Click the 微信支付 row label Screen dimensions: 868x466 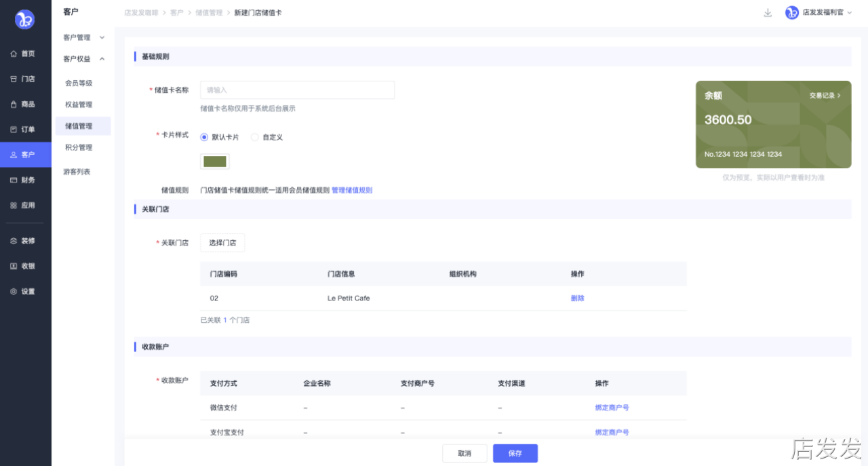click(x=224, y=408)
